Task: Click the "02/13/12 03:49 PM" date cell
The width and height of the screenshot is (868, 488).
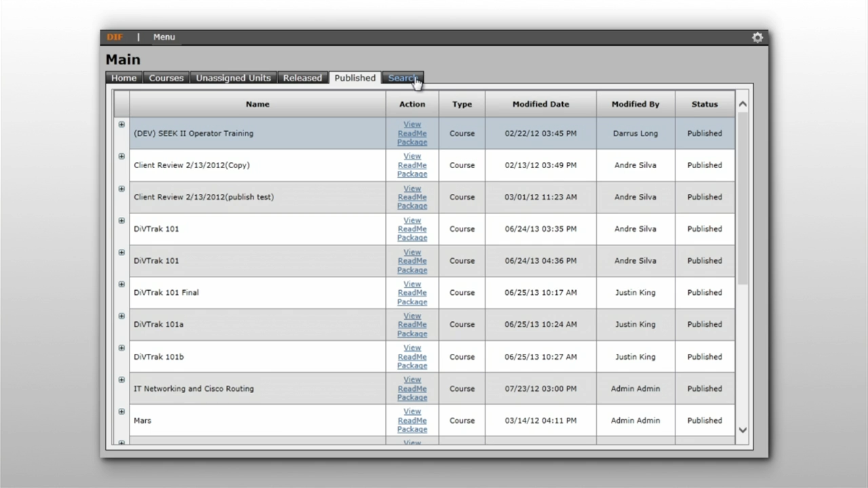Action: (x=540, y=165)
